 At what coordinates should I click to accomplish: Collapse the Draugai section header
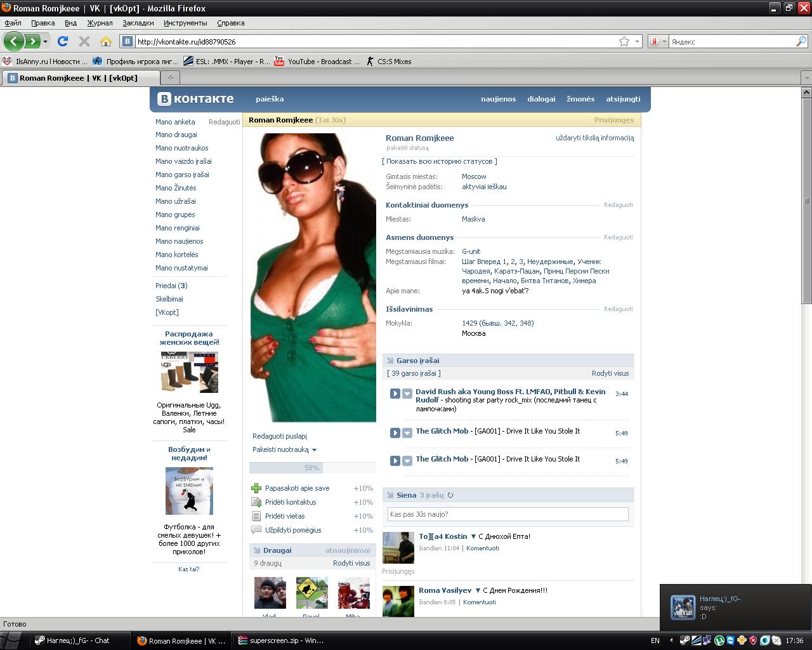(x=313, y=550)
